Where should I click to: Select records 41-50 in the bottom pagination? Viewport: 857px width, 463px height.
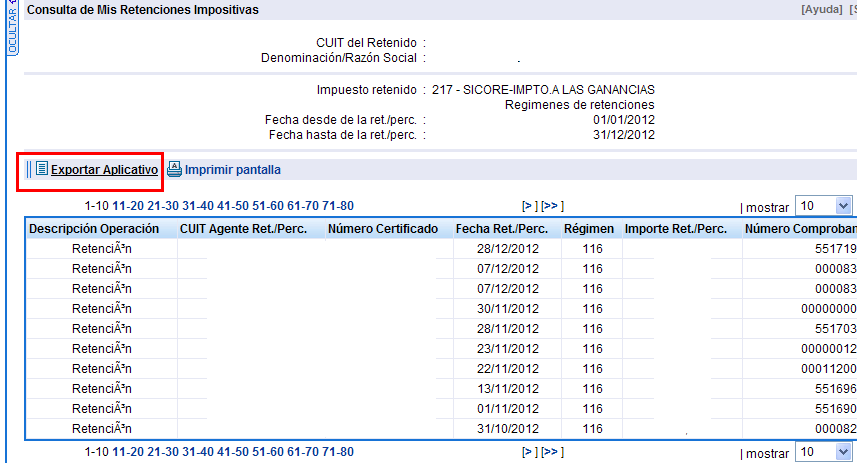pos(233,453)
